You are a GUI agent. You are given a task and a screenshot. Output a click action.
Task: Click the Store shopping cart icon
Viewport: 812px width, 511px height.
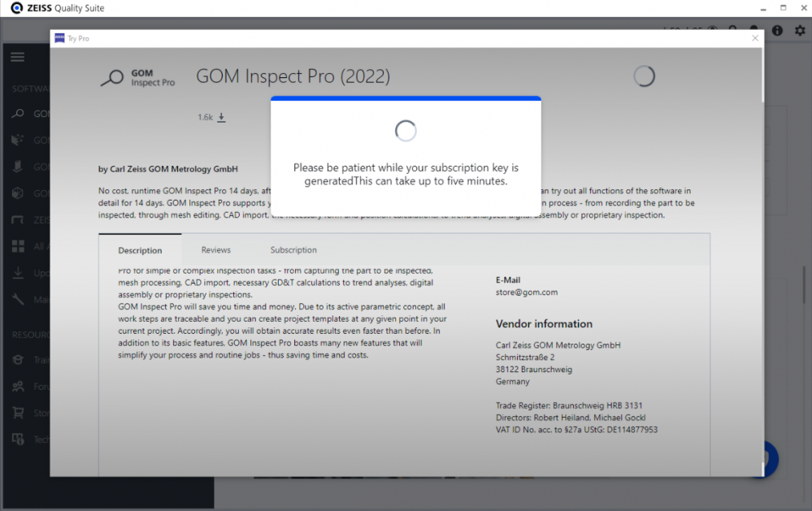click(17, 413)
